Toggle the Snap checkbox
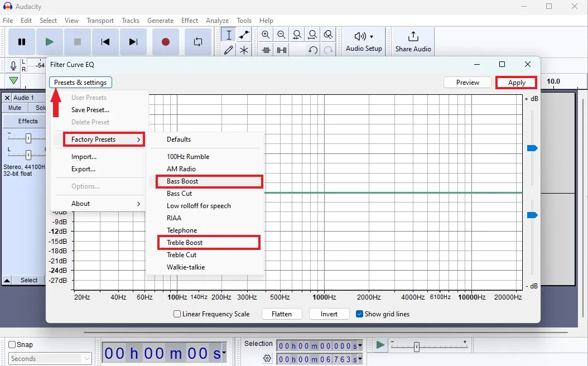This screenshot has height=366, width=588. 12,345
